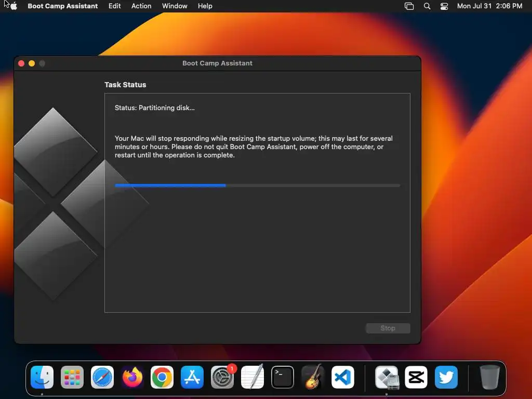Minimize the Boot Camp Assistant window

[x=32, y=63]
